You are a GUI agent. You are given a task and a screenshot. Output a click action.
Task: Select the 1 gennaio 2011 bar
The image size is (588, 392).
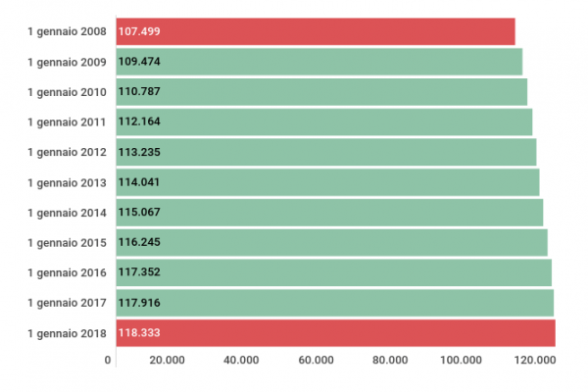click(x=323, y=122)
